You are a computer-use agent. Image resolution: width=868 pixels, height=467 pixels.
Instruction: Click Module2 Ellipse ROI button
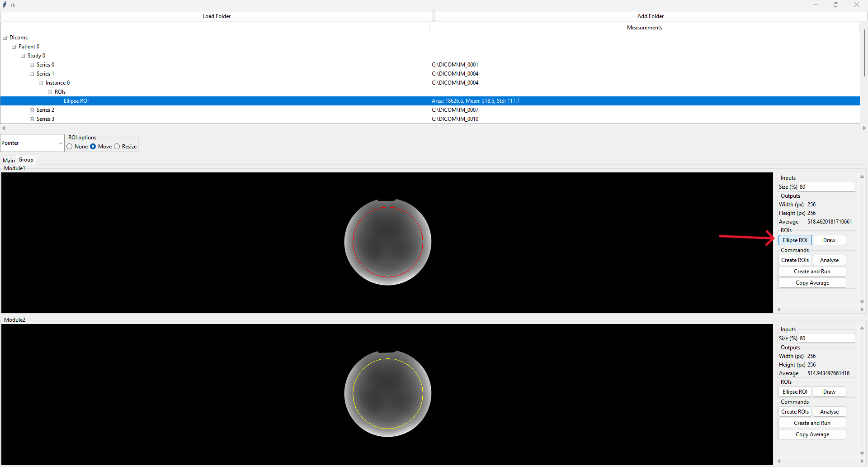(x=795, y=392)
